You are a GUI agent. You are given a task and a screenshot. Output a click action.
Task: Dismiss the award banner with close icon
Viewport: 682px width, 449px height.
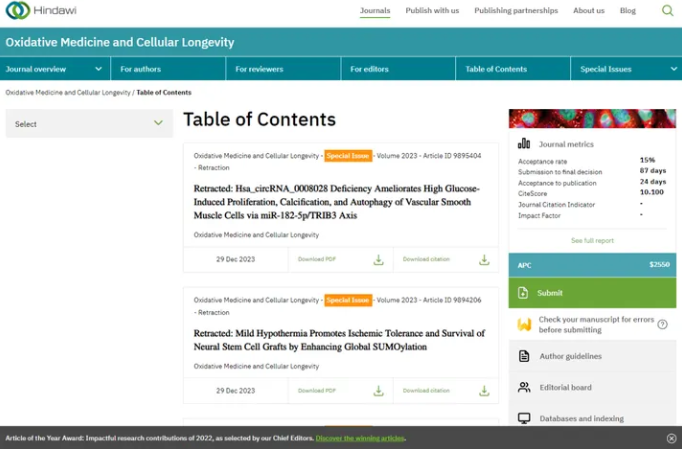(x=672, y=438)
